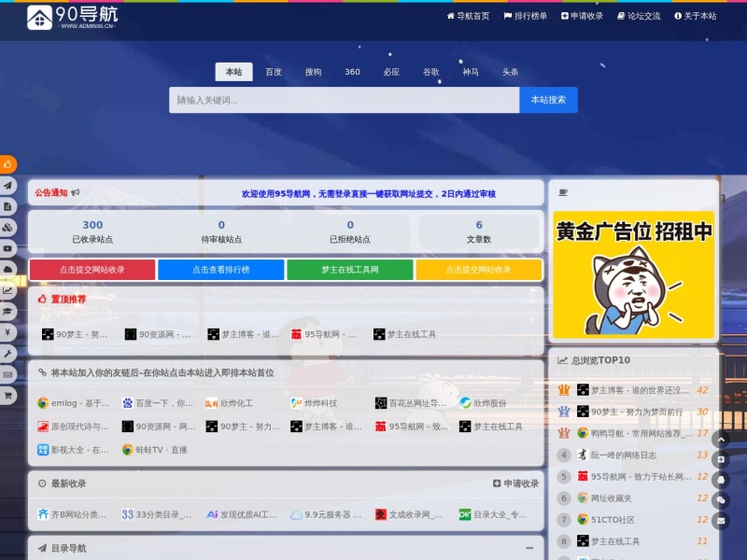Click the floating QQ penguin icon
This screenshot has width=747, height=560.
click(x=721, y=480)
